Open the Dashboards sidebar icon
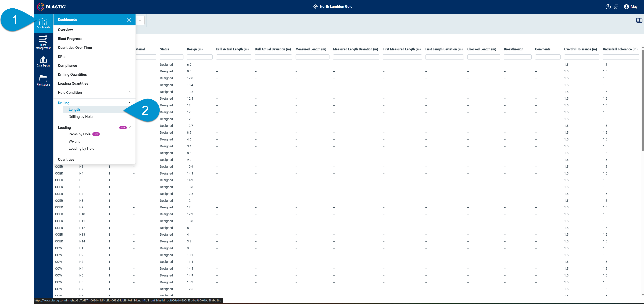The image size is (644, 304). [43, 24]
